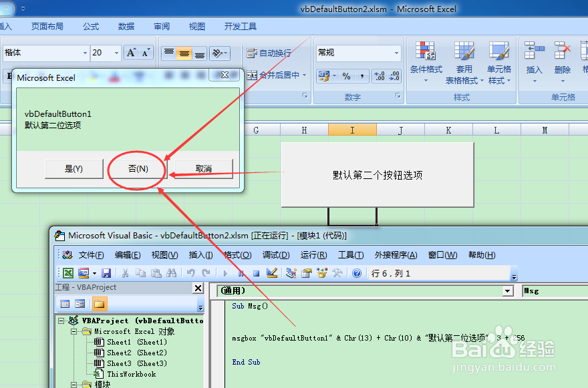This screenshot has width=588, height=388.
Task: Open the 开发工具 ribbon tab
Action: (x=241, y=26)
